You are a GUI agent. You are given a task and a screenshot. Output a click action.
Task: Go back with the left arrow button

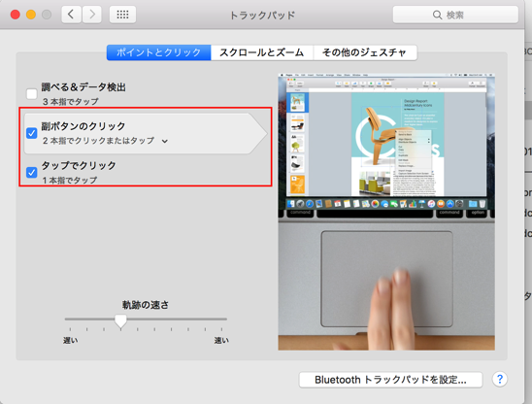pyautogui.click(x=71, y=15)
